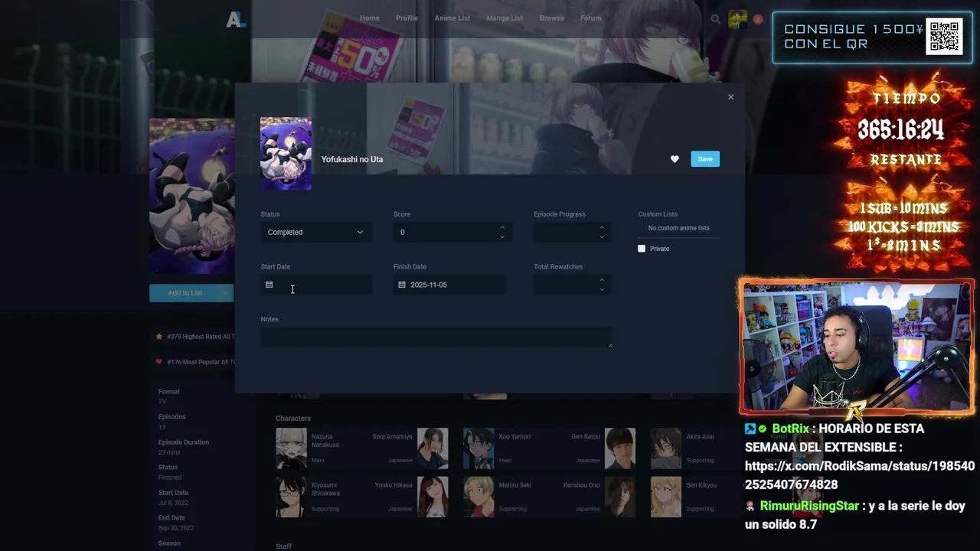Click the Start Date input field
The width and height of the screenshot is (980, 551).
click(x=316, y=285)
